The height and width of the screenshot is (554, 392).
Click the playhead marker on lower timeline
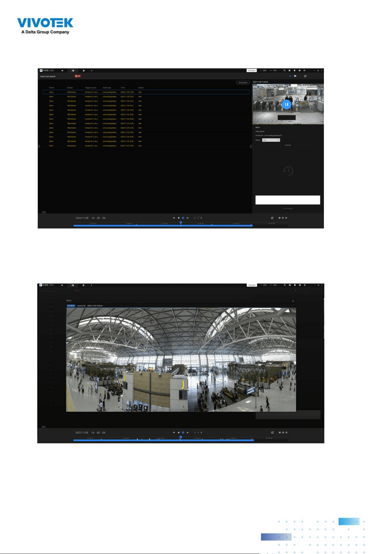181,437
